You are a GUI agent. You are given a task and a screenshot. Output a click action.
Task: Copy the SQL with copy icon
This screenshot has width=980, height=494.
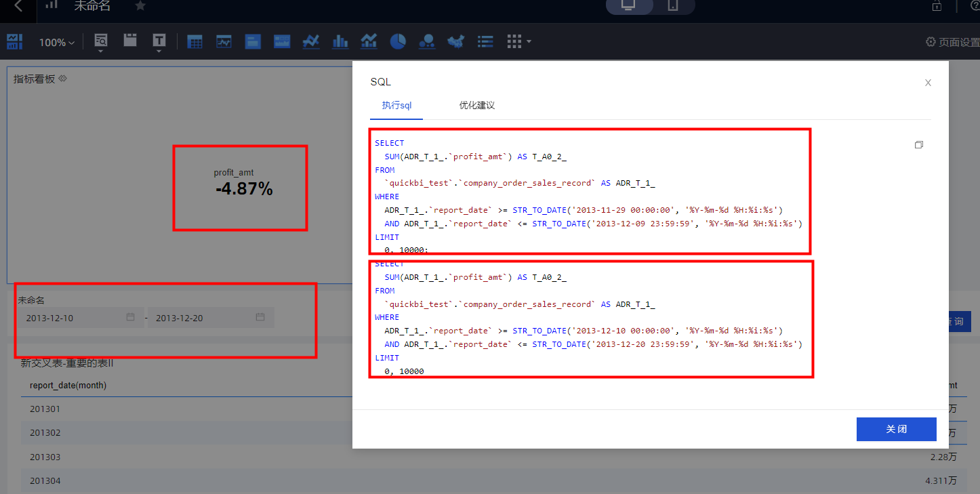point(919,145)
